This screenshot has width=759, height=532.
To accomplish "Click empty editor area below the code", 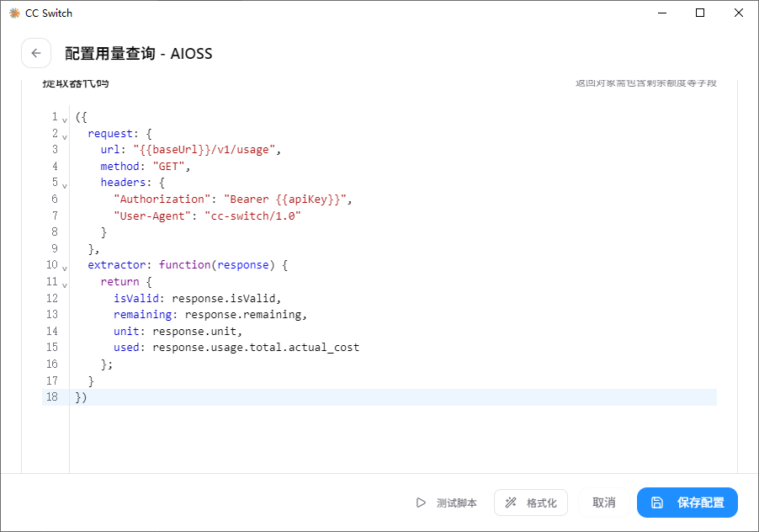I will [x=393, y=438].
